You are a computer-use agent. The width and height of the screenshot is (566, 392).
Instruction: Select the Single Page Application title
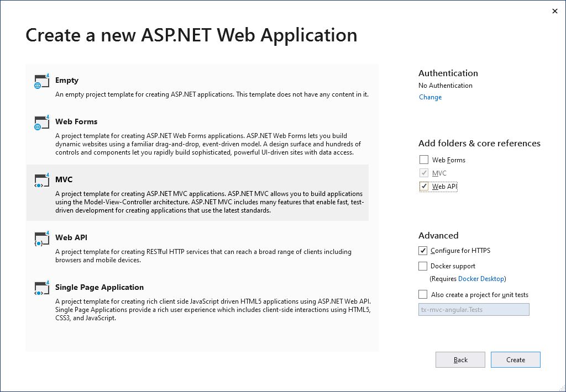coord(99,287)
